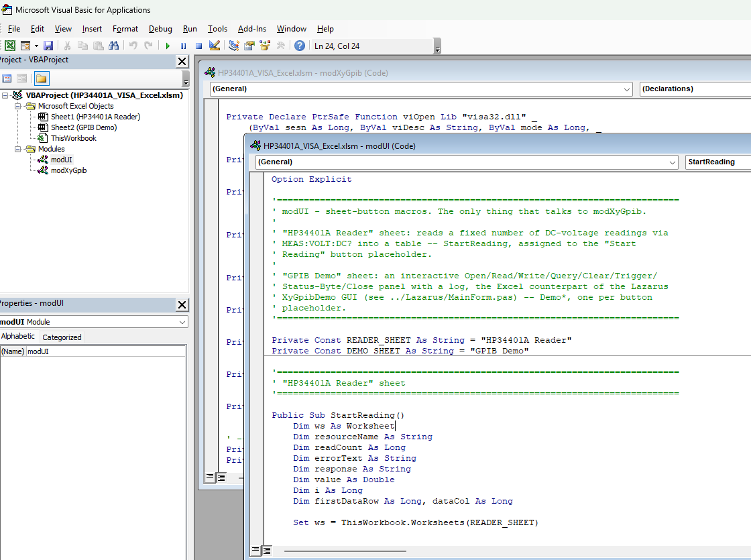The height and width of the screenshot is (560, 751).
Task: Open Properties Window toolbar icon
Action: point(249,46)
